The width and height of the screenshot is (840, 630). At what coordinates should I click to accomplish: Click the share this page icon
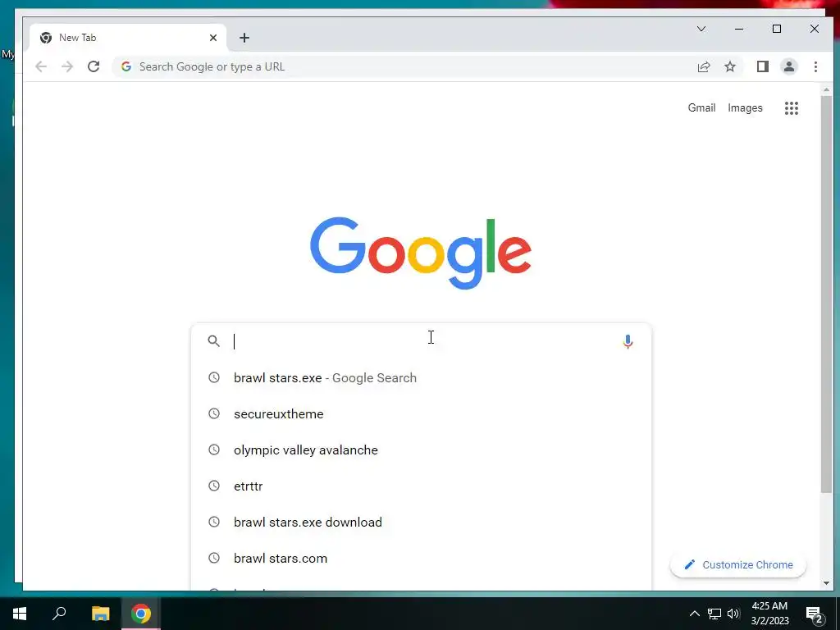click(703, 66)
